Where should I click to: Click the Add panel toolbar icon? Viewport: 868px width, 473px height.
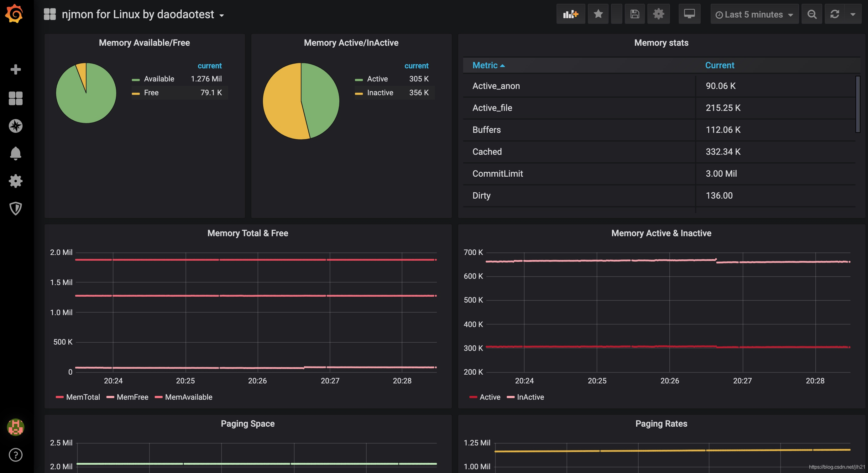pos(571,14)
